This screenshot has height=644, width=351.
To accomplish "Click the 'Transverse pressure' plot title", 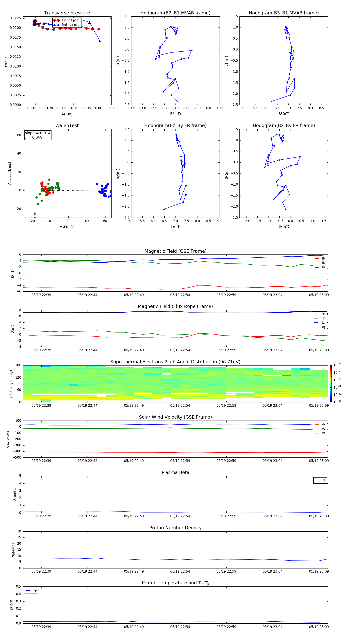I will pos(67,13).
